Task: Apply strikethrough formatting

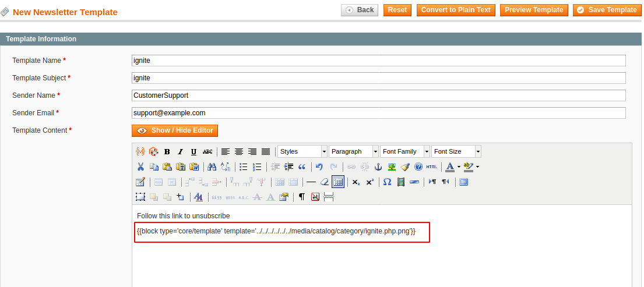Action: [208, 151]
